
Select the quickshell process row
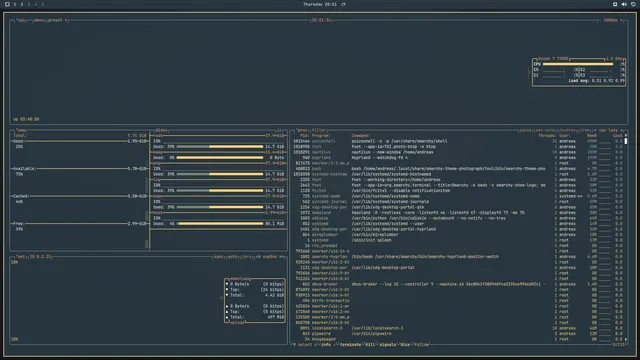[x=458, y=141]
